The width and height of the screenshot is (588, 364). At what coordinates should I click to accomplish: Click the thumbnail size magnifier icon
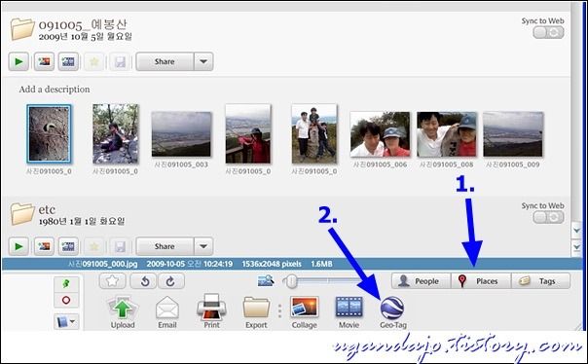click(266, 280)
